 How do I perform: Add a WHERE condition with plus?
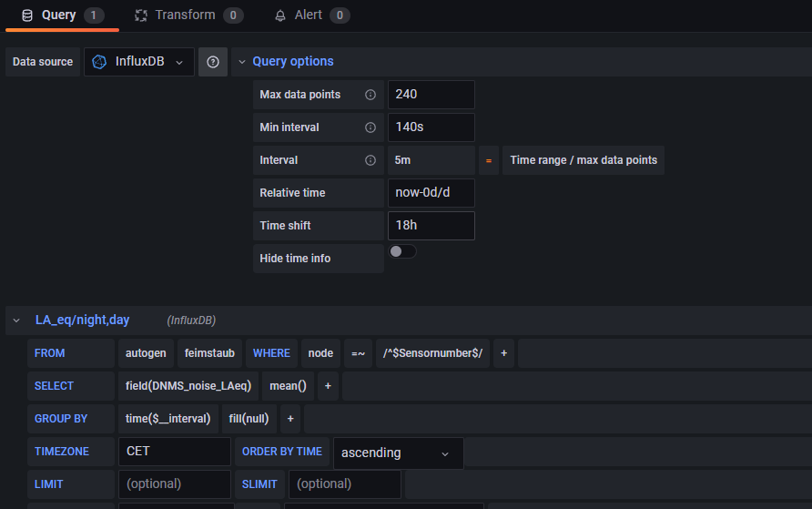pyautogui.click(x=504, y=353)
